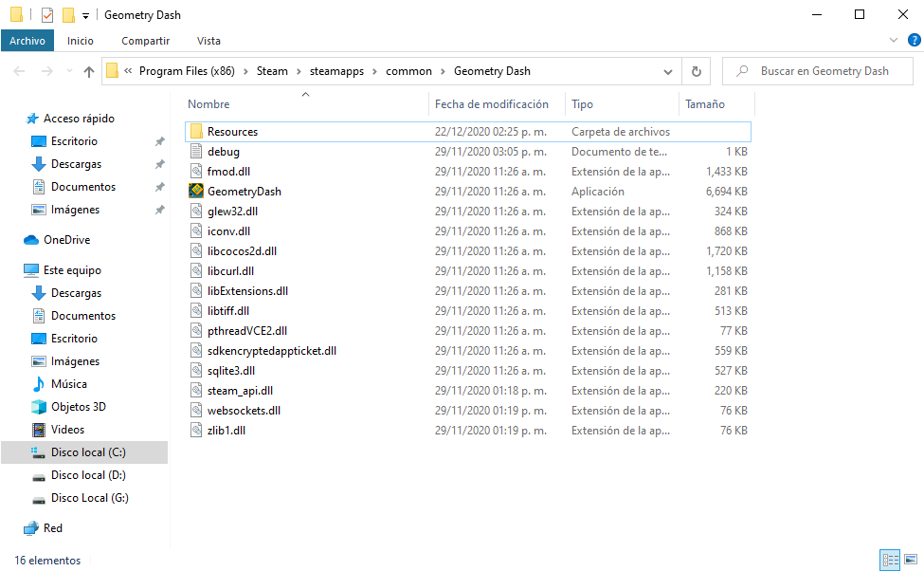Screen dimensions: 924x571
Task: Open the Inicio ribbon tab
Action: tap(81, 41)
